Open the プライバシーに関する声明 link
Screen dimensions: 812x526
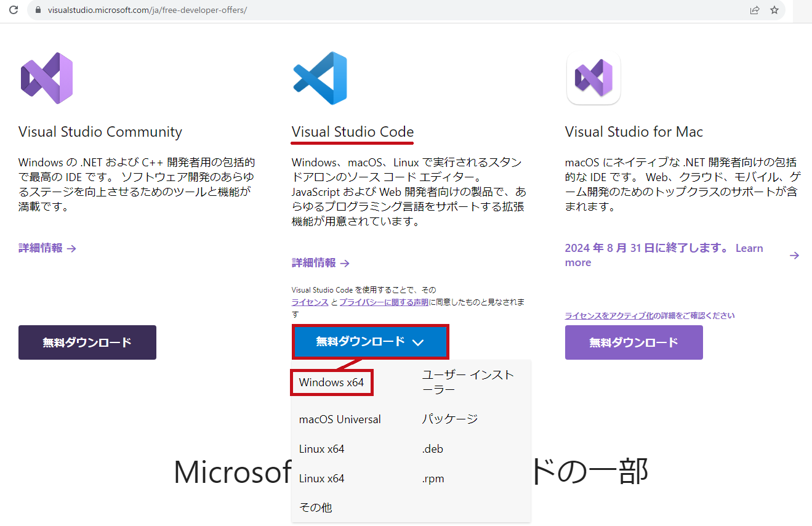384,302
